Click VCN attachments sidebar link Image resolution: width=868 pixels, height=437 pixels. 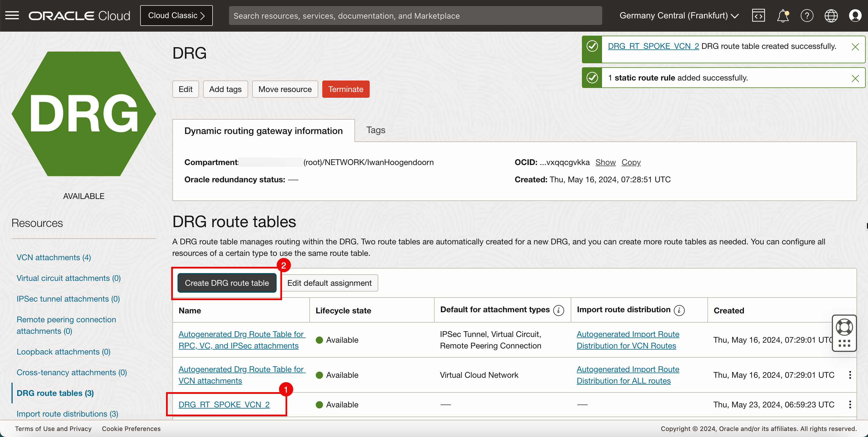[54, 257]
